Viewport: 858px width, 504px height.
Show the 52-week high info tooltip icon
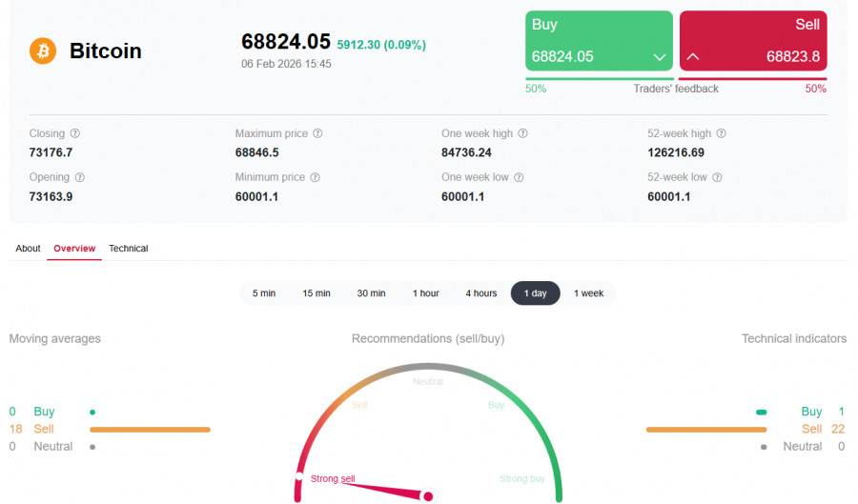point(722,134)
